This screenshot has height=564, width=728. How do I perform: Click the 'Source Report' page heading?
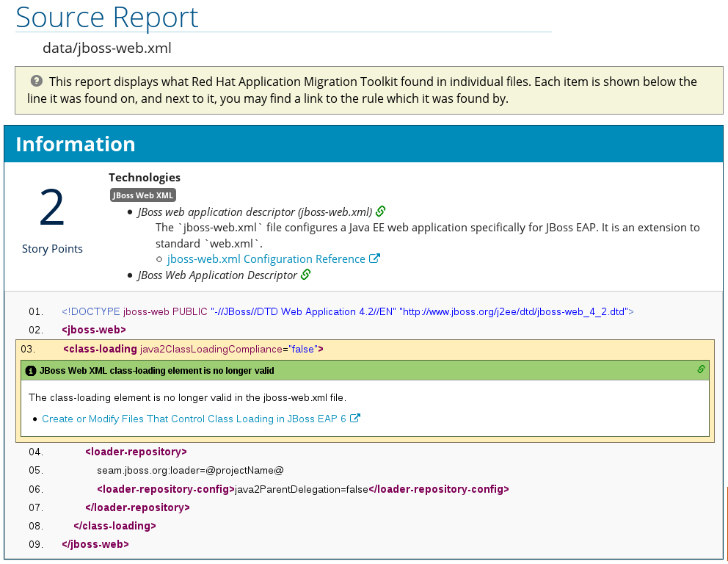pos(107,17)
